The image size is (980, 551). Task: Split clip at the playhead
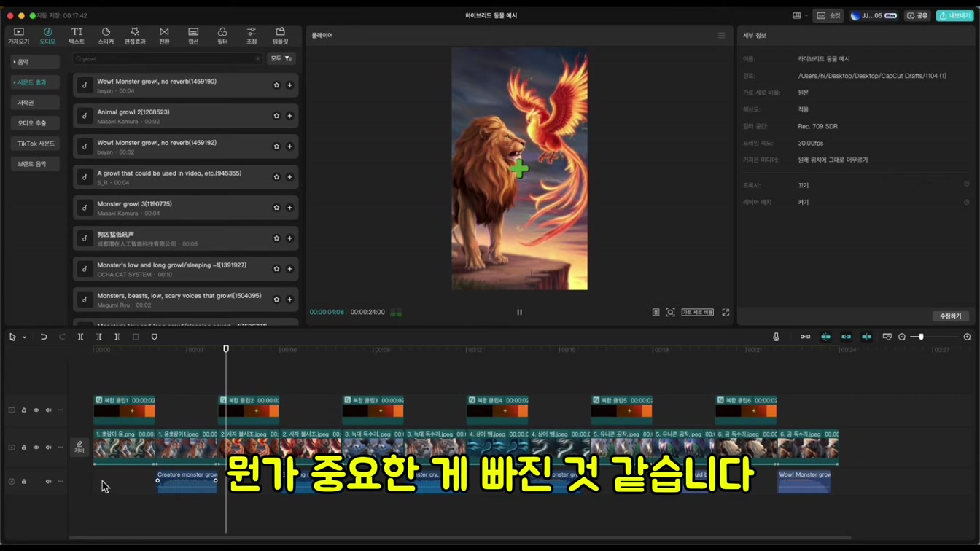[80, 337]
